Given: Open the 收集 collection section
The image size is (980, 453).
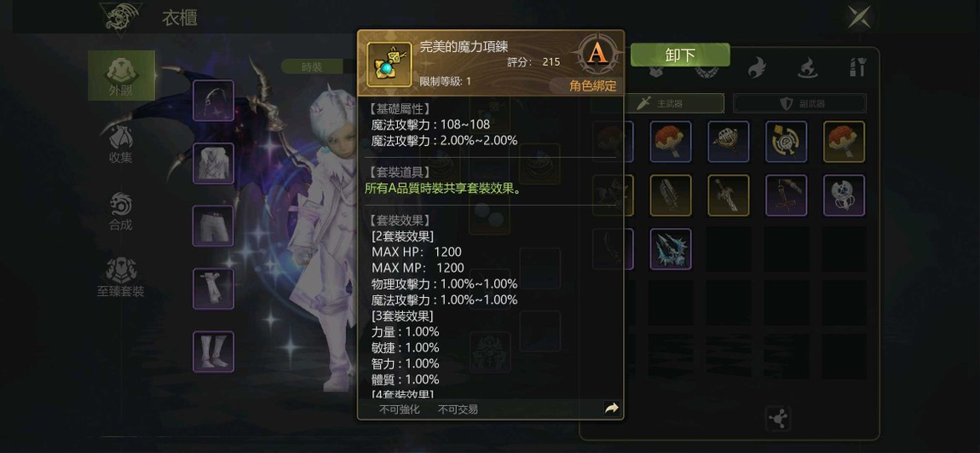Looking at the screenshot, I should [121, 143].
